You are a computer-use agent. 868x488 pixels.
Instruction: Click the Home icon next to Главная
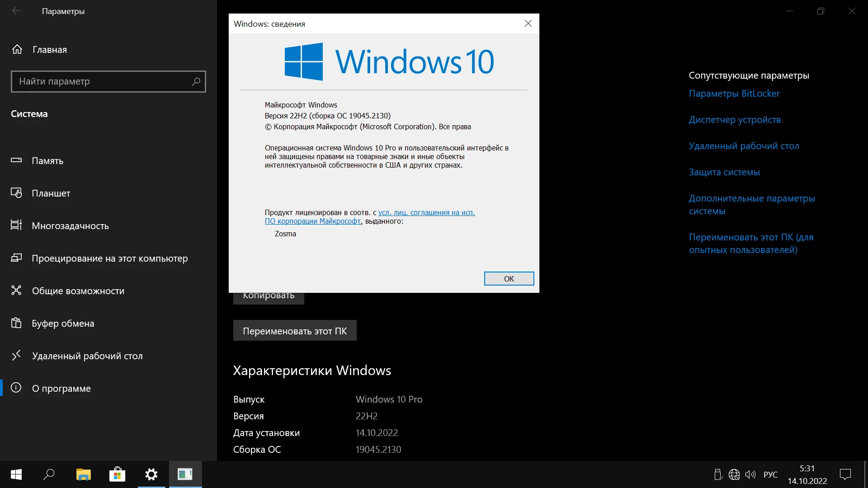click(17, 49)
